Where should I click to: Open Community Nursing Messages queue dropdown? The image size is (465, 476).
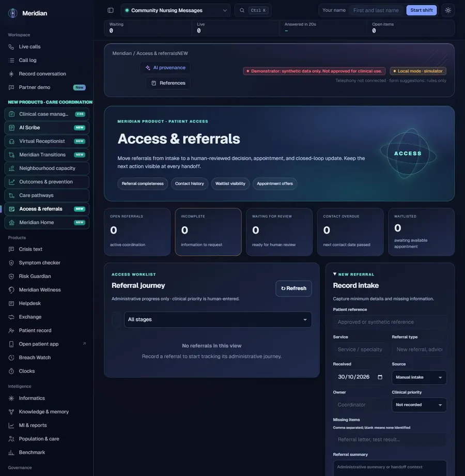tap(176, 10)
